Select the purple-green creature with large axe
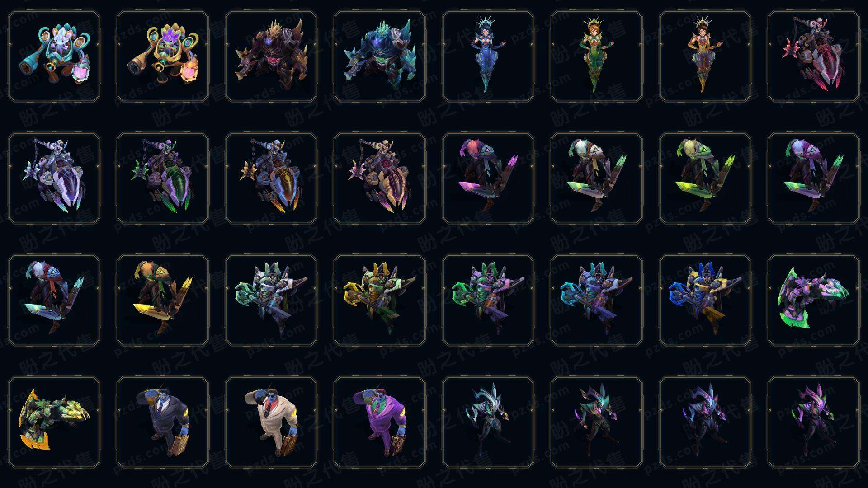Screen dimensions: 868x488 814,300
